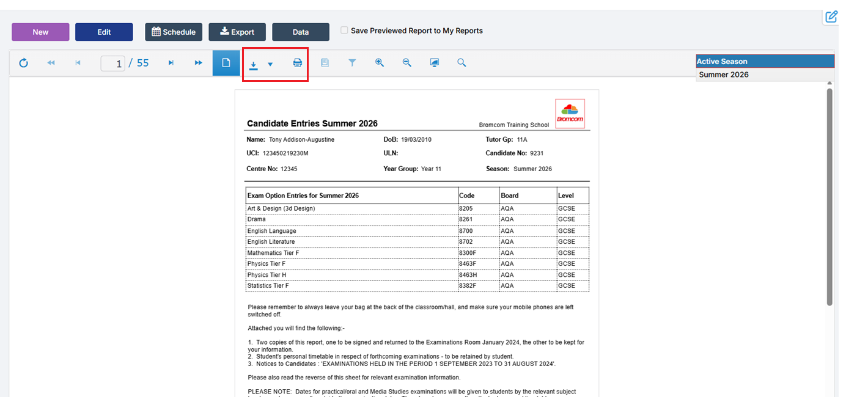Viewport: 868px width, 413px height.
Task: Click the page number input field
Action: (112, 63)
